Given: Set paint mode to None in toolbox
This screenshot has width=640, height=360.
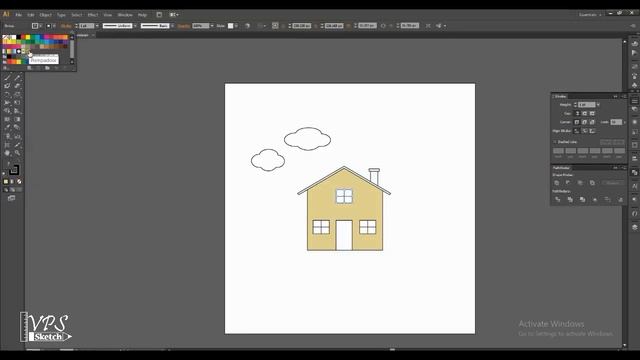Looking at the screenshot, I should point(19,182).
